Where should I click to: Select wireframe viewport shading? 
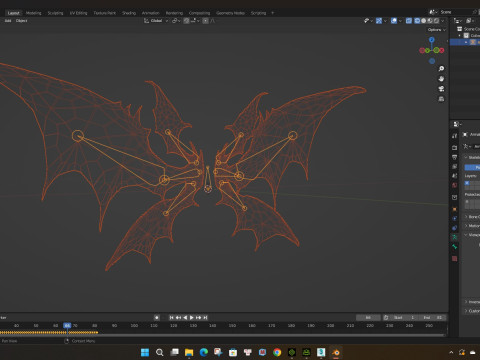[x=417, y=21]
